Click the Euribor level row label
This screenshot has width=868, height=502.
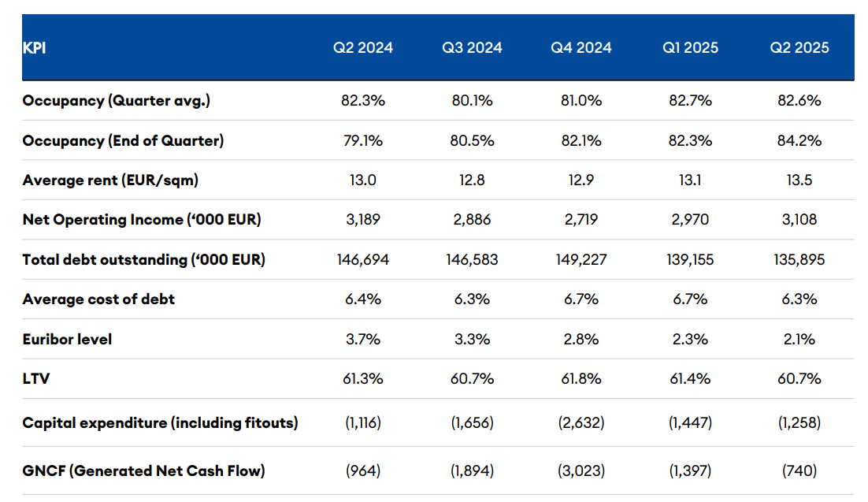67,339
